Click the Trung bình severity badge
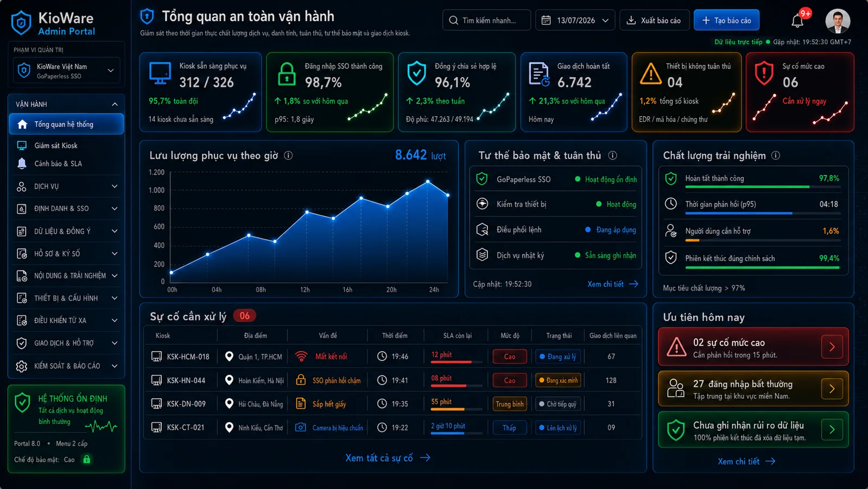868x489 pixels. tap(510, 404)
